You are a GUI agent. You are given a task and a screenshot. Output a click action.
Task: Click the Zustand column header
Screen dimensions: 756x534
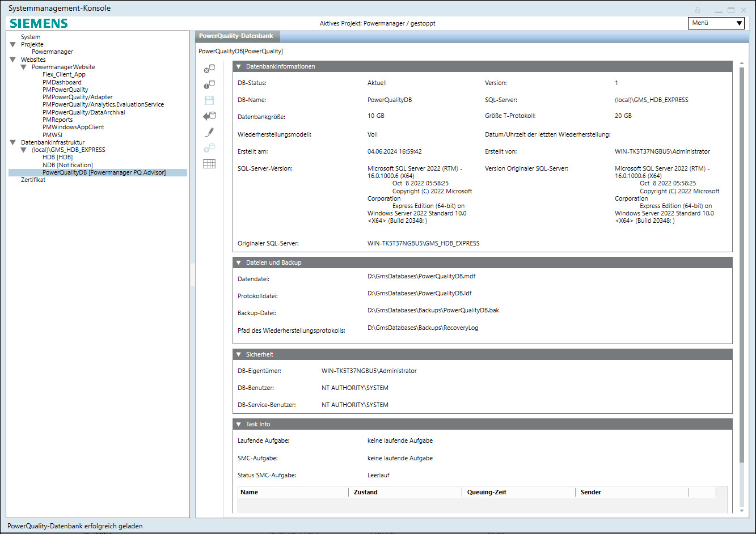coord(366,493)
